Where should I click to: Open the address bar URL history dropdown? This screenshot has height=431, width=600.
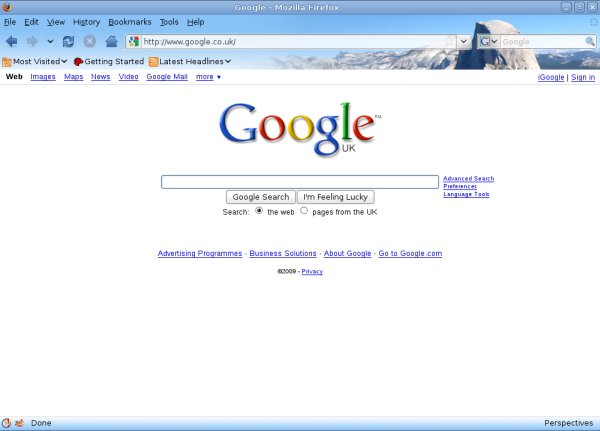(x=463, y=41)
